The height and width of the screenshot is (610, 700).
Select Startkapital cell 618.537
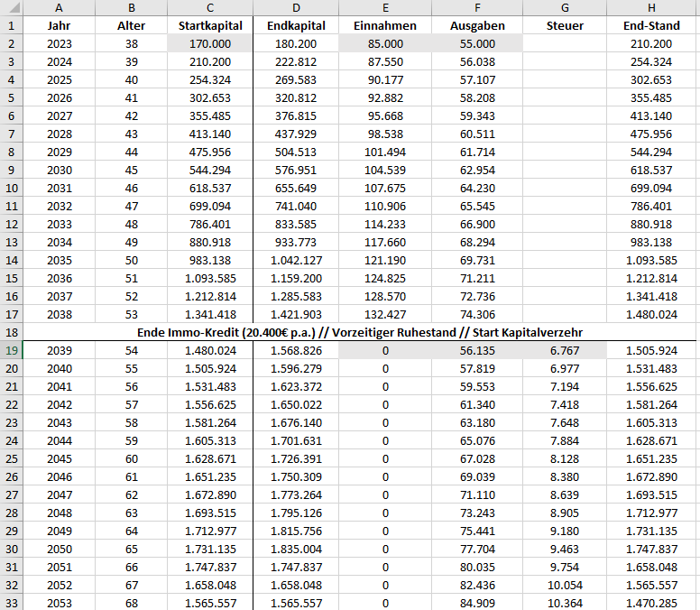click(210, 188)
